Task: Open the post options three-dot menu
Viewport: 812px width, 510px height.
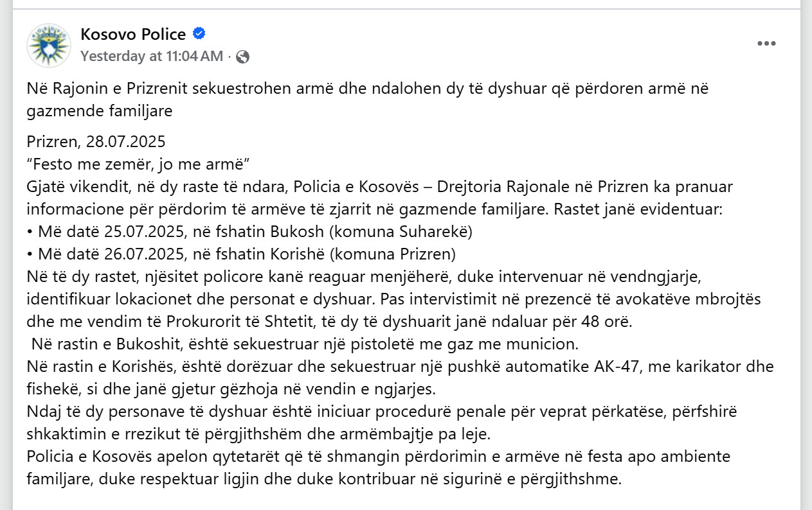Action: click(766, 44)
